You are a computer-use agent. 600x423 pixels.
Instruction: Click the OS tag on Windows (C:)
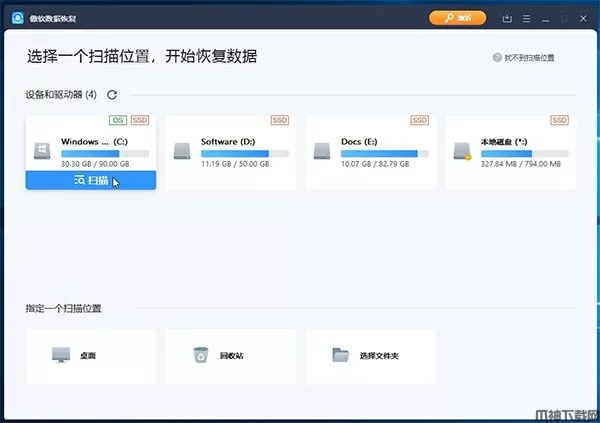coord(119,120)
